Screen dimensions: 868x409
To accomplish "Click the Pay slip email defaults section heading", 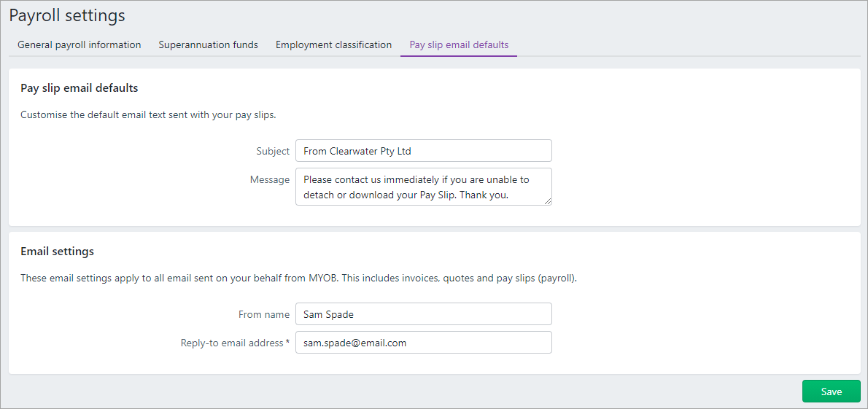I will (80, 87).
